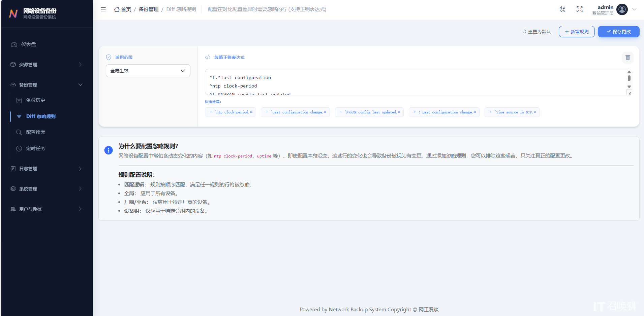Click the 日志管理 document icon
The width and height of the screenshot is (644, 316).
pos(13,169)
